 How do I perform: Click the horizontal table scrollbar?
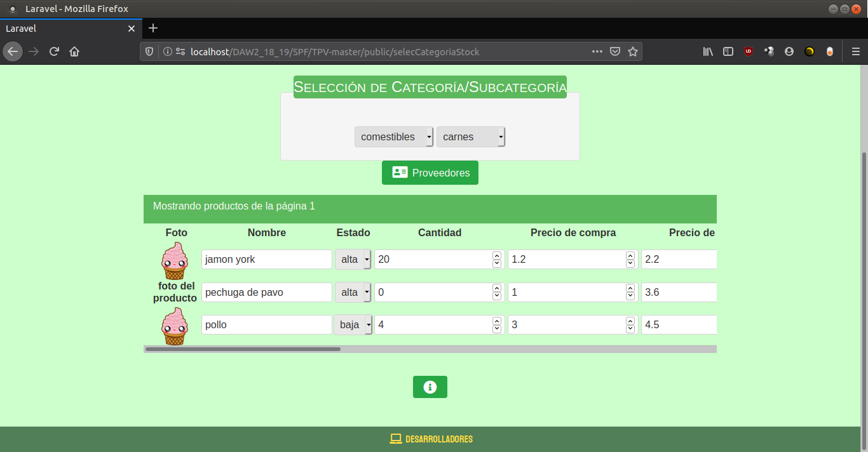click(243, 349)
